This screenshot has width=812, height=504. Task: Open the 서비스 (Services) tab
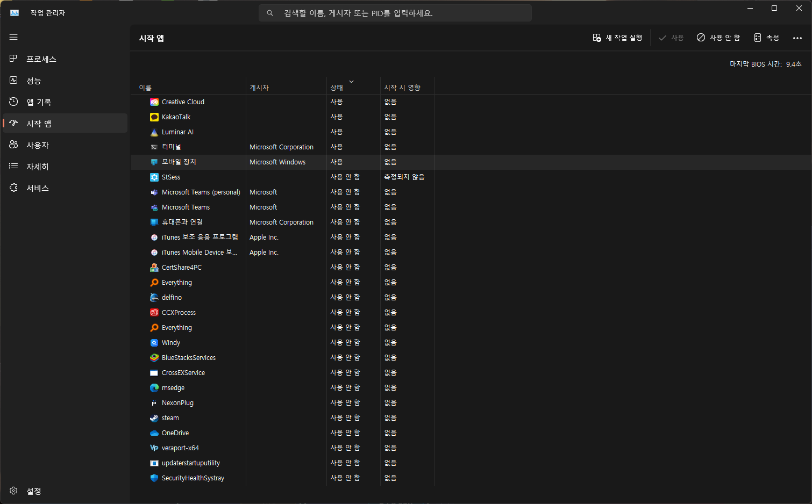coord(65,188)
